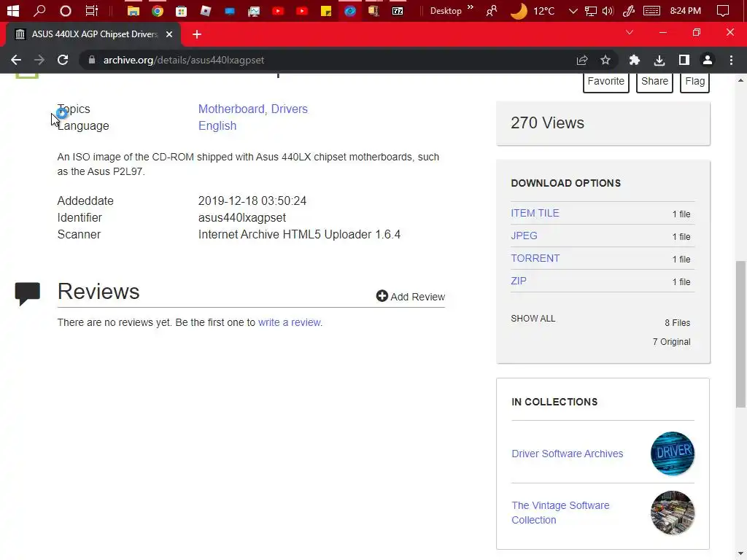Open Microsoft Store taskbar icon
Image resolution: width=747 pixels, height=560 pixels.
point(181,10)
